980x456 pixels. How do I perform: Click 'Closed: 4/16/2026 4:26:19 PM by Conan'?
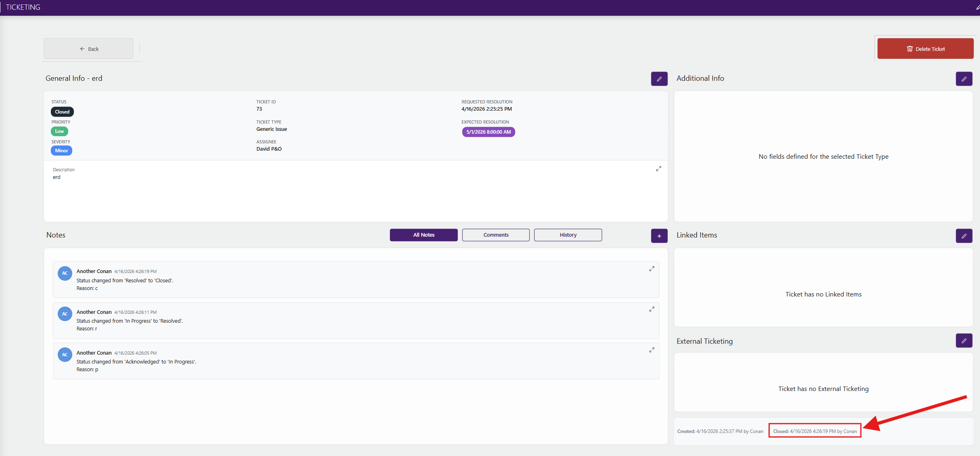(x=815, y=431)
